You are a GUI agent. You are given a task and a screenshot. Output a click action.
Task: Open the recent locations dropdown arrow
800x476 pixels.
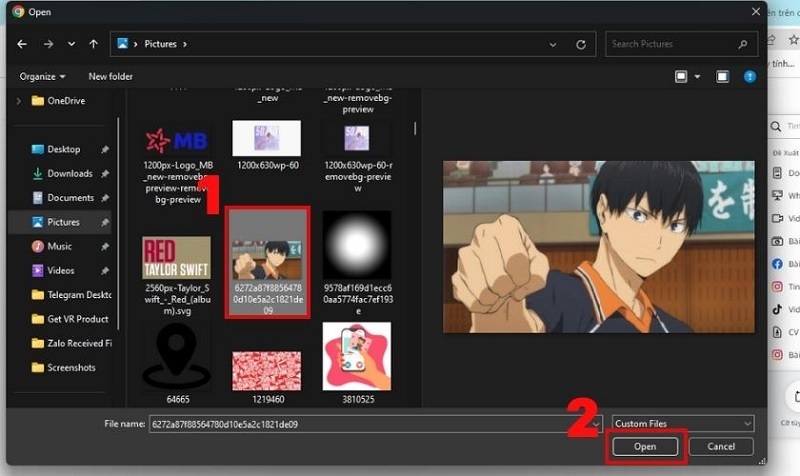point(71,44)
